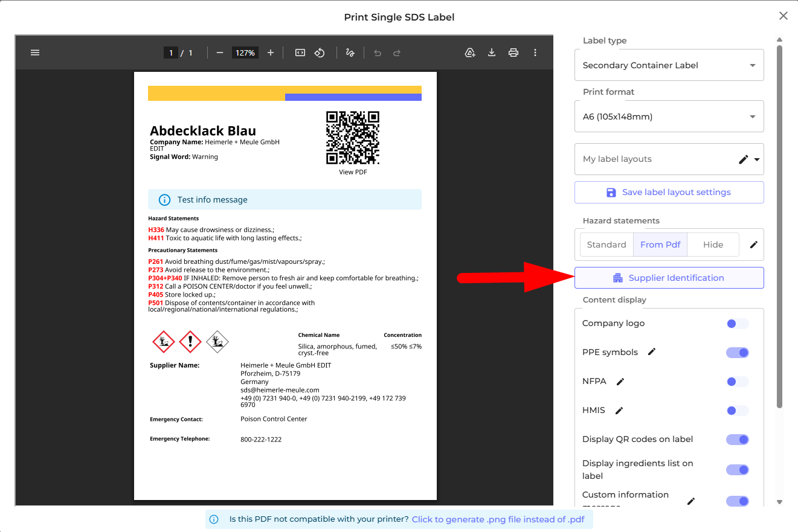The image size is (798, 532).
Task: Open PDF viewer more actions menu
Action: [x=535, y=53]
